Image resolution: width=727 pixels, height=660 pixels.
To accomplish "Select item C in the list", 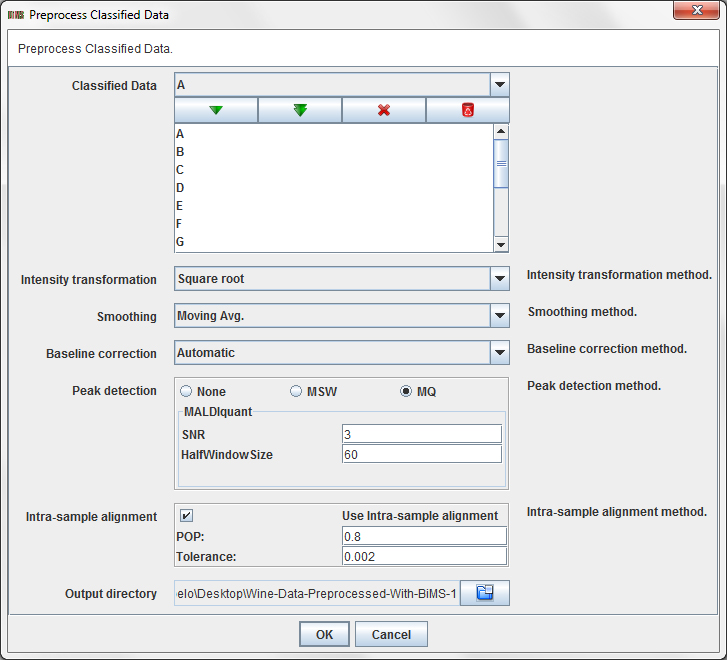I will click(x=334, y=170).
